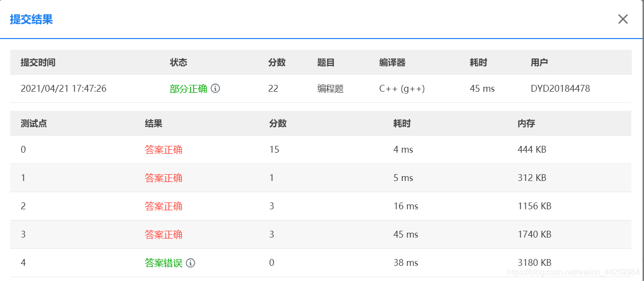Click the 测试点 column header
644x281 pixels.
click(31, 123)
